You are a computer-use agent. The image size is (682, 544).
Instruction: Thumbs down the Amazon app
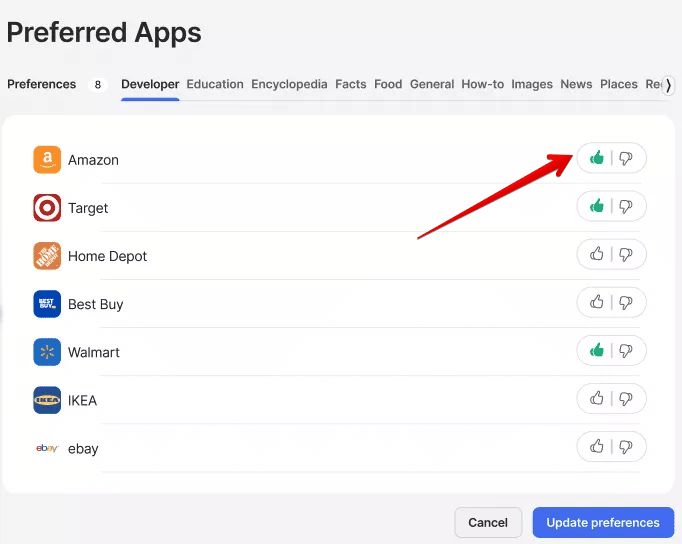[626, 158]
